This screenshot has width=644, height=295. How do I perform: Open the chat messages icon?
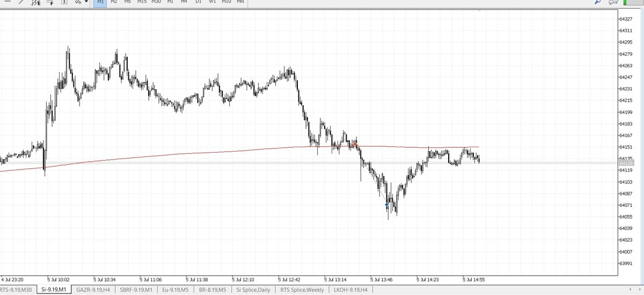click(x=613, y=2)
